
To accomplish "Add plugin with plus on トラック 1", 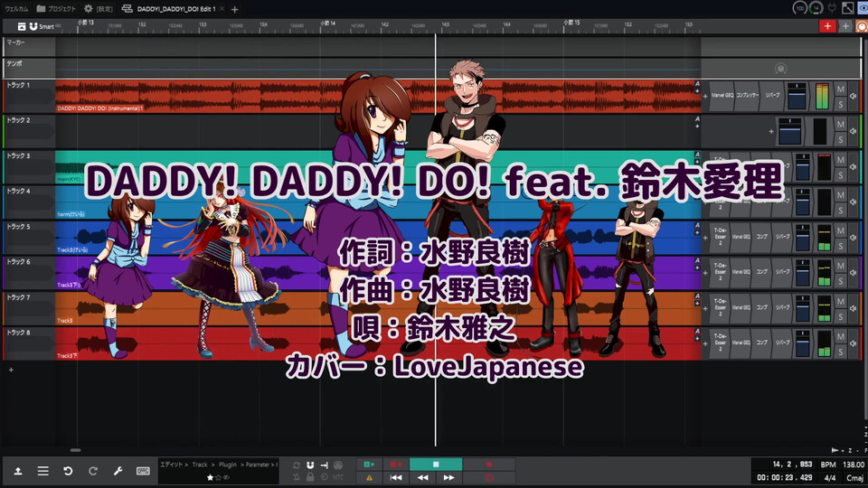I will [x=705, y=97].
